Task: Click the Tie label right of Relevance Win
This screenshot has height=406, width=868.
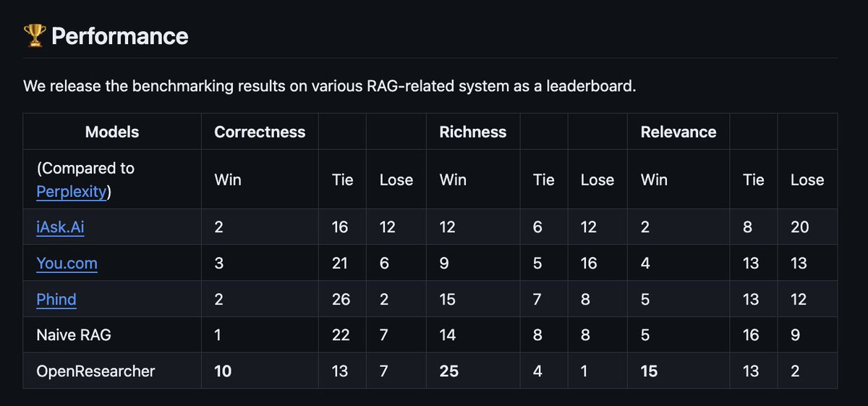Action: pos(753,179)
